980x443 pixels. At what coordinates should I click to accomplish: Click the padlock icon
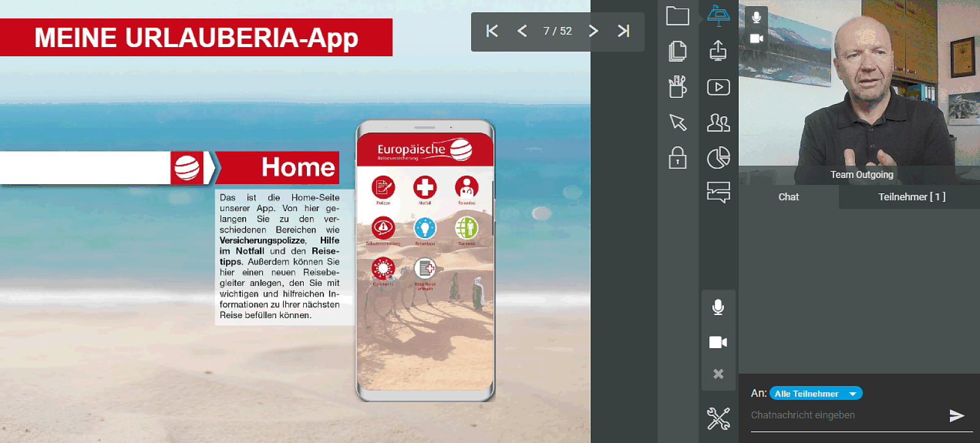677,158
